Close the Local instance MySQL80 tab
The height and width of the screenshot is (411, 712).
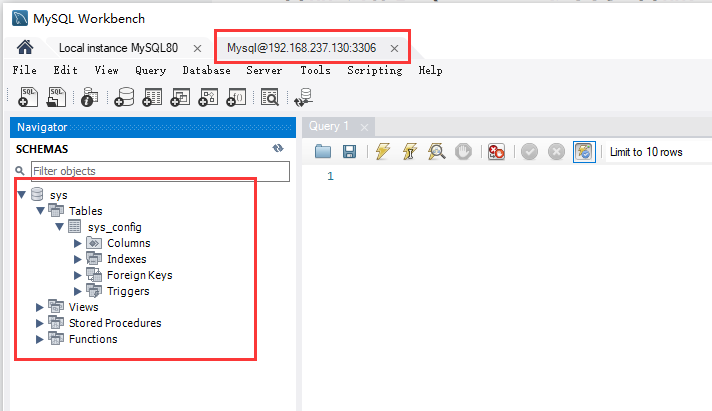(197, 48)
